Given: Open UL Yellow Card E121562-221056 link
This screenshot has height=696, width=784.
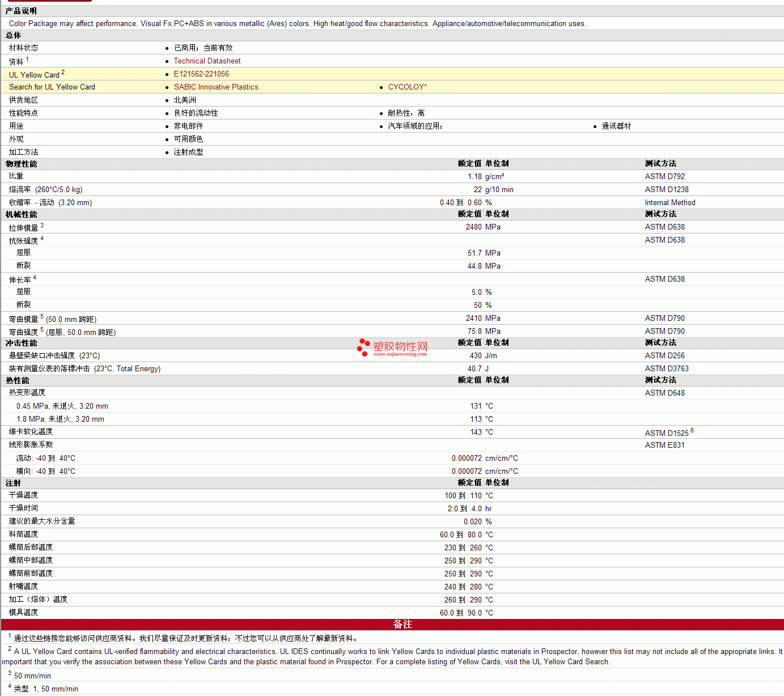Looking at the screenshot, I should (201, 74).
